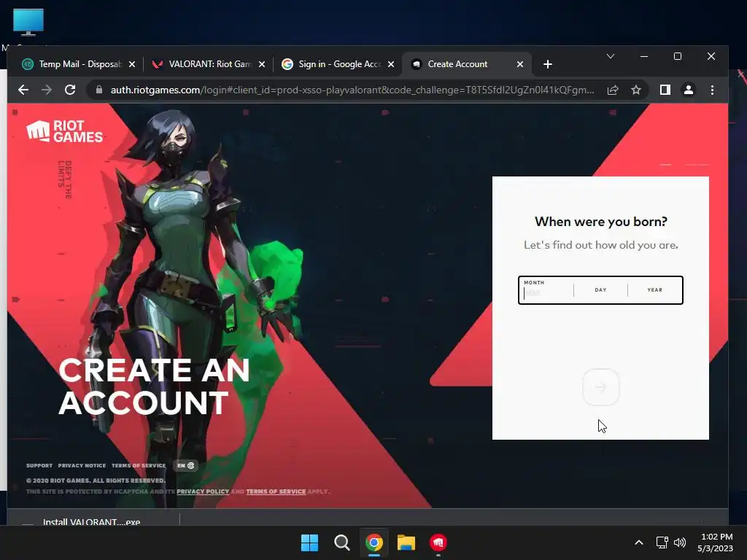Open a new browser tab

(x=548, y=64)
